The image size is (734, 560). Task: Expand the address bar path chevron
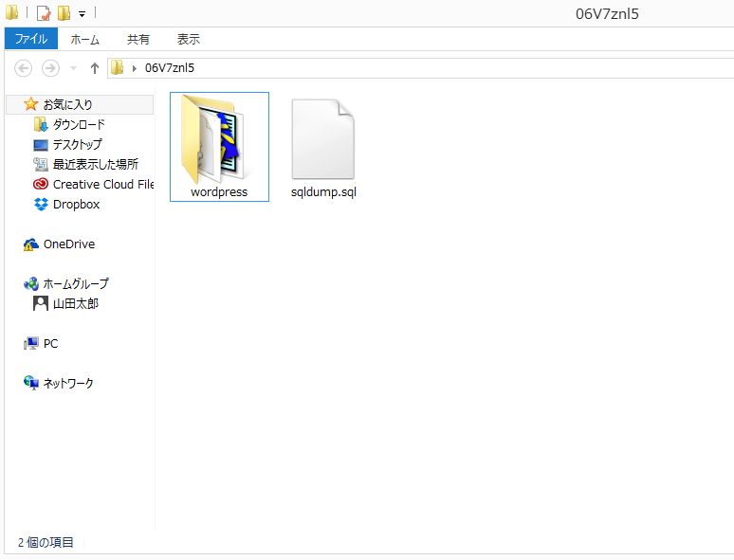(x=135, y=69)
